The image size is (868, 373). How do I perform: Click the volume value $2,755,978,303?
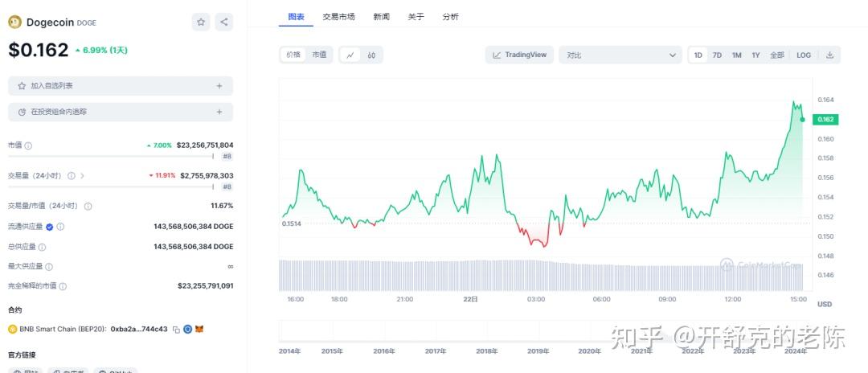[207, 175]
